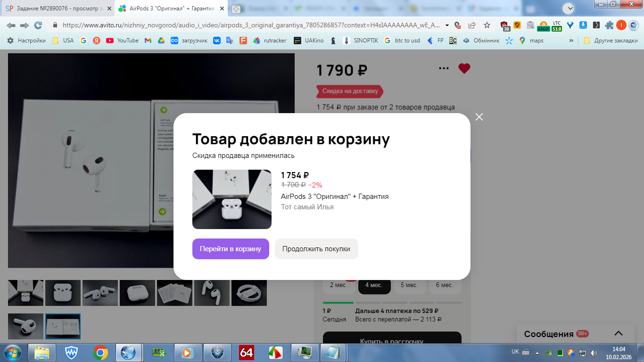
Task: Open the Google G bookmark icon
Action: pyautogui.click(x=83, y=41)
